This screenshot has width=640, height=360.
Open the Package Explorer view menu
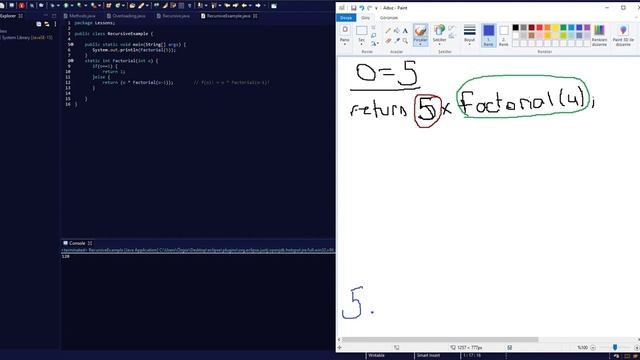pos(55,24)
